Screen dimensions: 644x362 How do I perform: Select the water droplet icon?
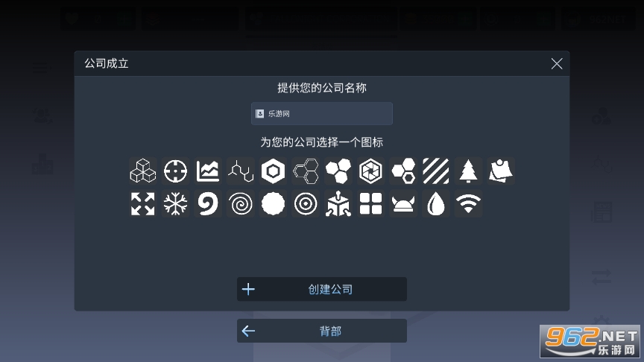coord(436,203)
